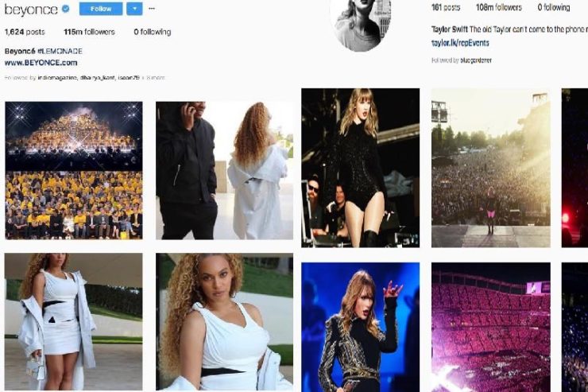The image size is (588, 392).
Task: Open the taylor.lk/repEvents link
Action: coord(460,43)
